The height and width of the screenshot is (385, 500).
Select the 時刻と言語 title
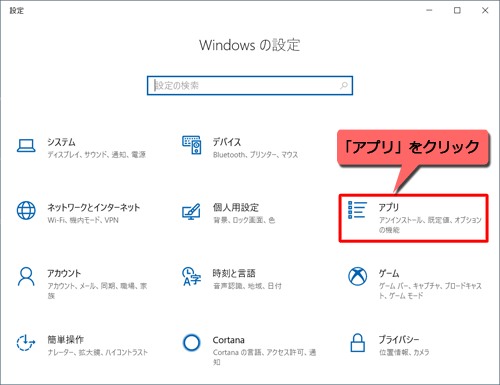pyautogui.click(x=234, y=273)
